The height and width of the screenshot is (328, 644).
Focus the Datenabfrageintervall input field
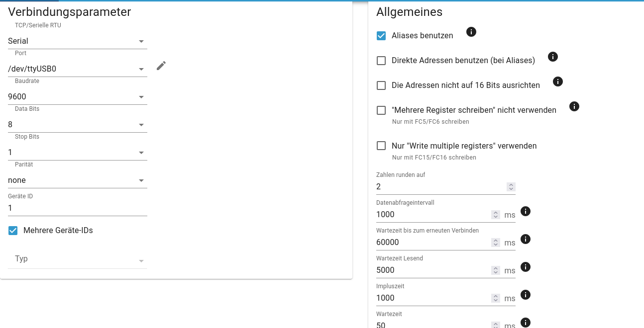pos(433,215)
